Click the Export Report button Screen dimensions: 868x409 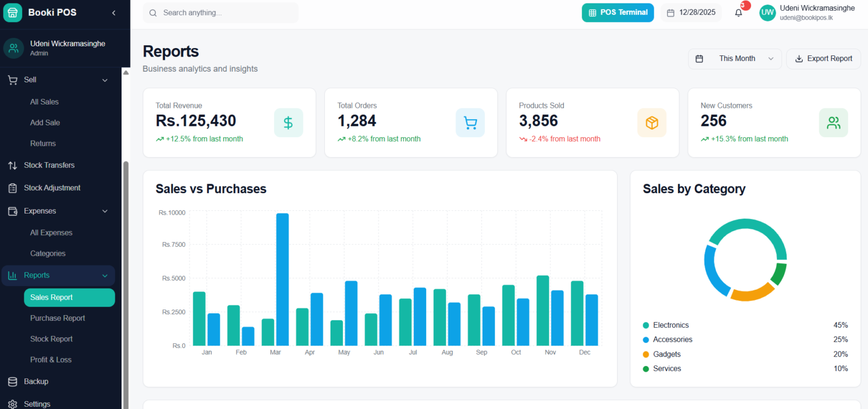(x=823, y=59)
